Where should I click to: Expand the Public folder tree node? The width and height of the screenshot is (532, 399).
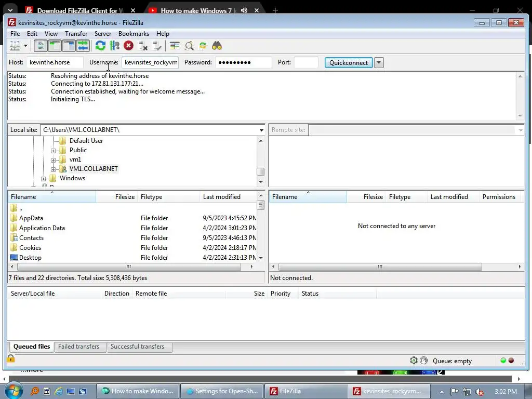click(54, 151)
